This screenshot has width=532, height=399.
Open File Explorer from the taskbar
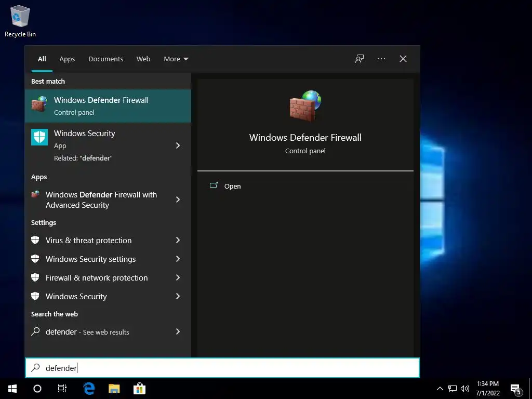[114, 389]
